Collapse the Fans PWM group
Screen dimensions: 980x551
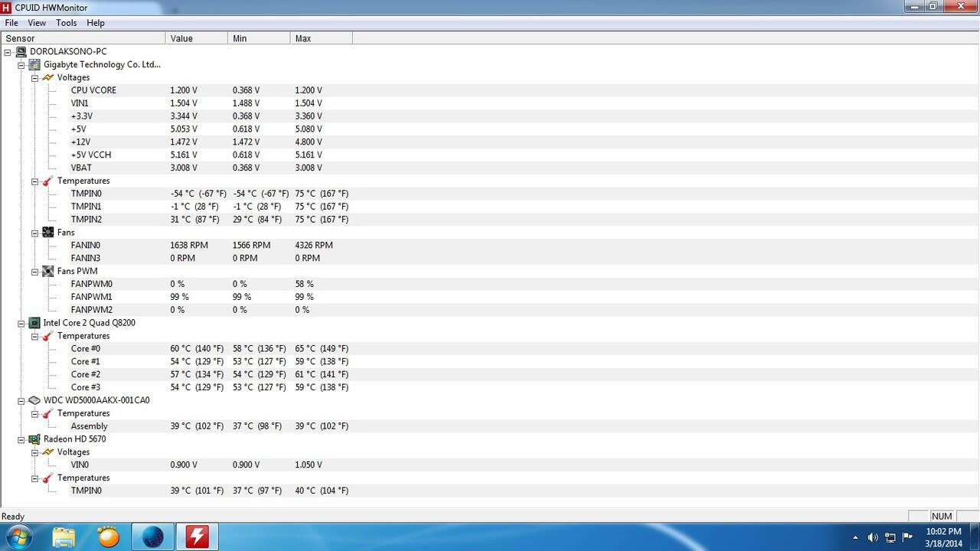[x=35, y=272]
